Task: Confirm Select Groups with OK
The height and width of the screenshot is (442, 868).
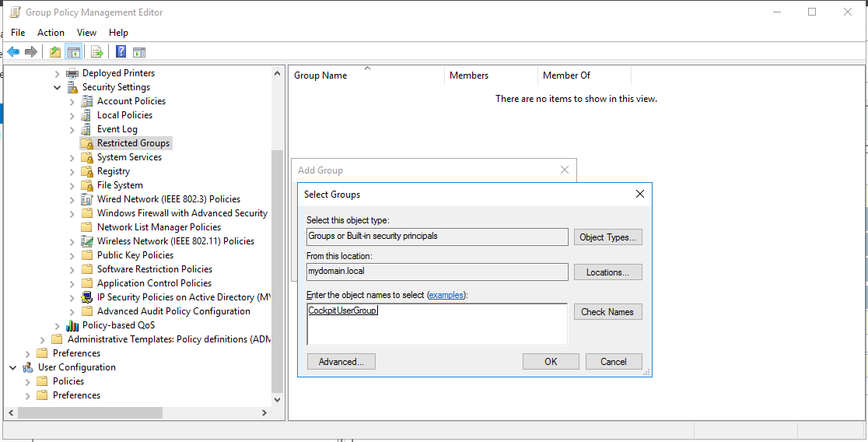Action: (551, 362)
